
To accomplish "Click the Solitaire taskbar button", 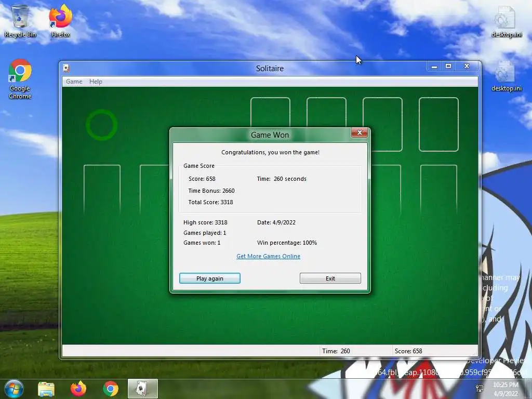I will (143, 389).
